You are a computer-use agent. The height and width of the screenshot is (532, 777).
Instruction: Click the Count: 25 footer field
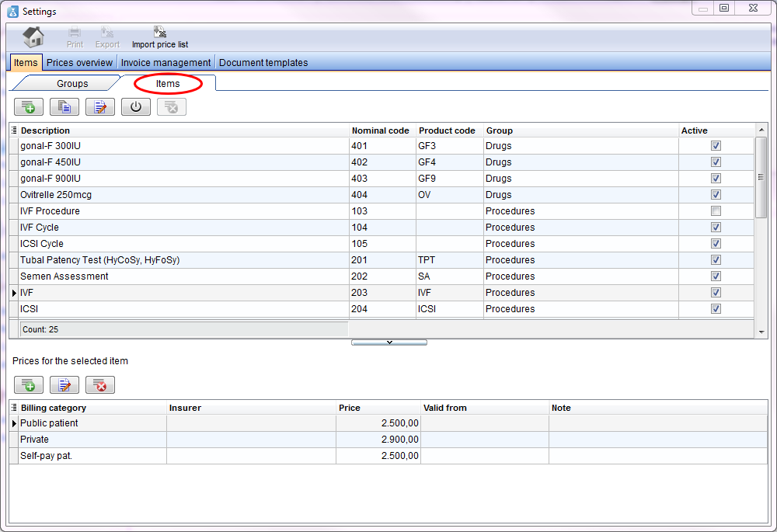click(184, 329)
